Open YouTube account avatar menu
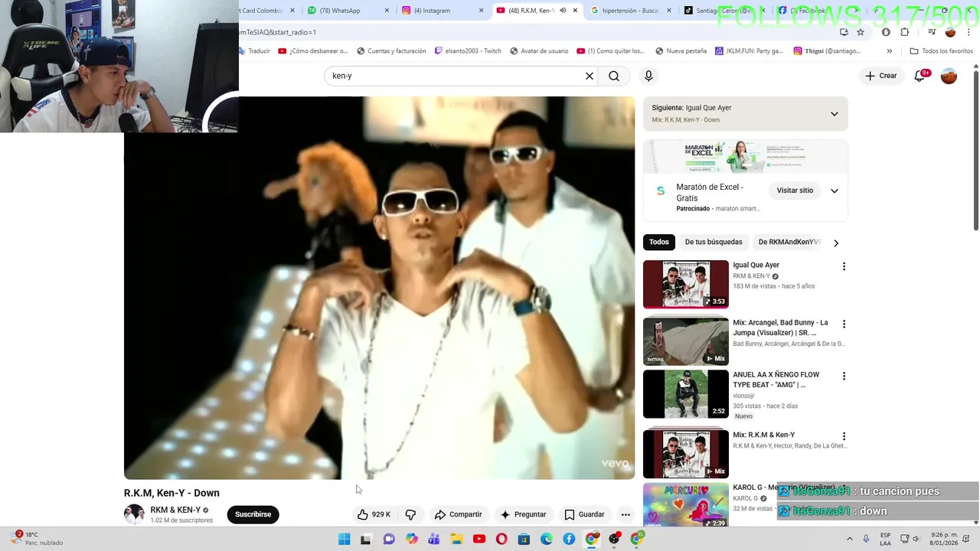Screen dimensions: 980x551 pos(949,76)
